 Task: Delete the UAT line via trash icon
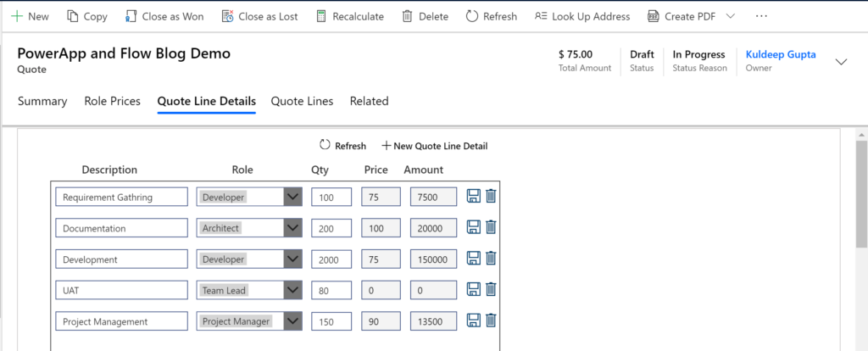491,289
